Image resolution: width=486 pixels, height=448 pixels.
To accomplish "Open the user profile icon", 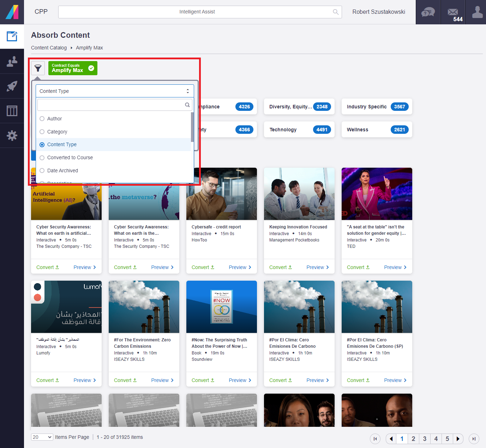I will click(x=477, y=12).
